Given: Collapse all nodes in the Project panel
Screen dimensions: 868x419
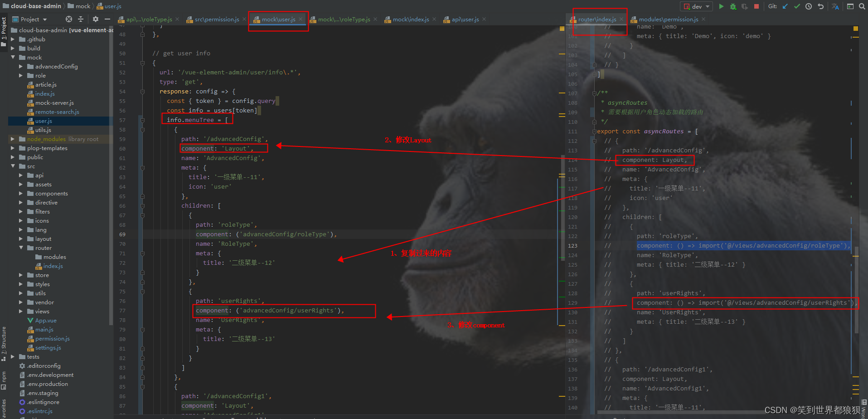Looking at the screenshot, I should click(81, 19).
